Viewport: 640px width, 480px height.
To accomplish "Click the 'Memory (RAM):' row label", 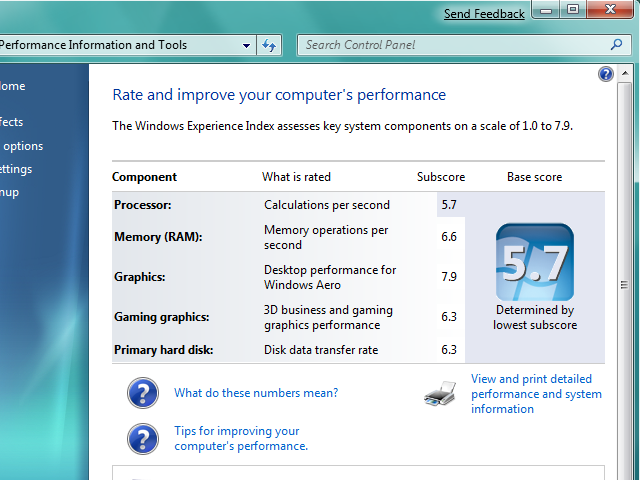I will (x=158, y=237).
